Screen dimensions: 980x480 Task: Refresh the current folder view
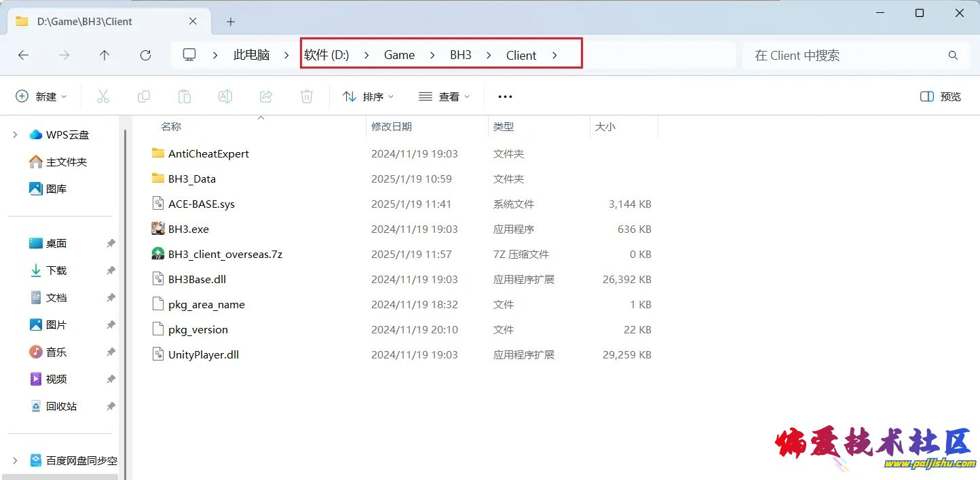[145, 56]
